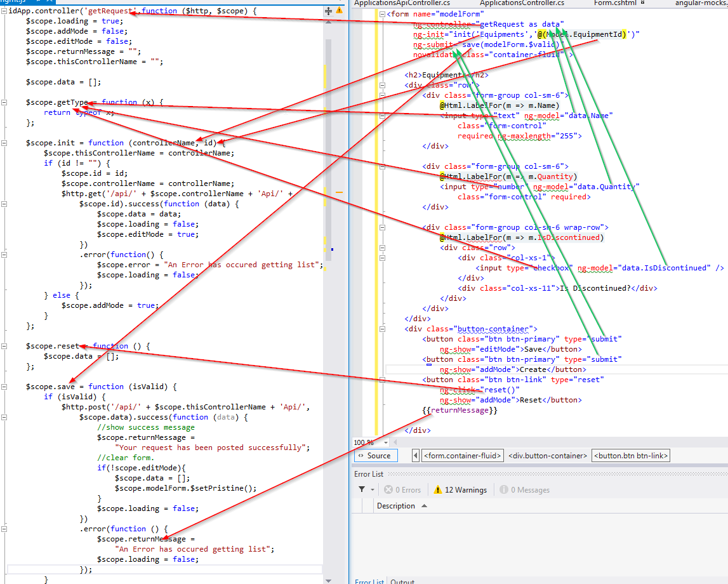
Task: Toggle the 12 Warnings filter
Action: [x=460, y=490]
